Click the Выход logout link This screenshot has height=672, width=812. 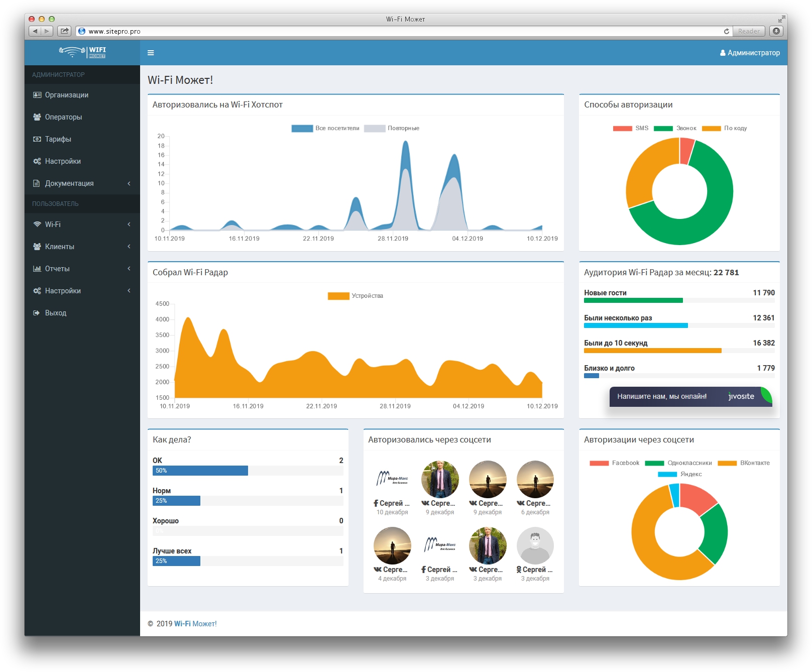pos(56,313)
